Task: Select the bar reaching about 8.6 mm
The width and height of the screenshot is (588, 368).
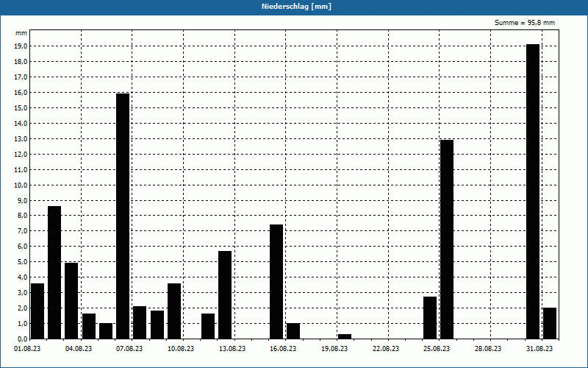Action: (54, 272)
